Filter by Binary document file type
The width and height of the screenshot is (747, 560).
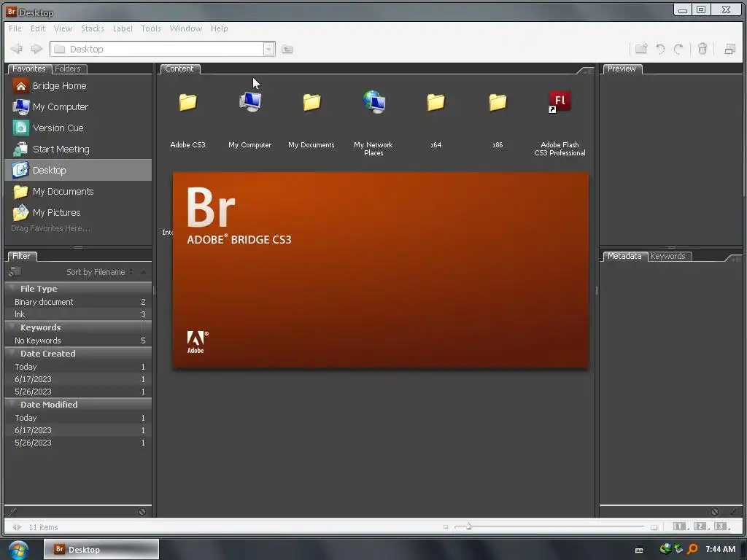tap(78, 302)
